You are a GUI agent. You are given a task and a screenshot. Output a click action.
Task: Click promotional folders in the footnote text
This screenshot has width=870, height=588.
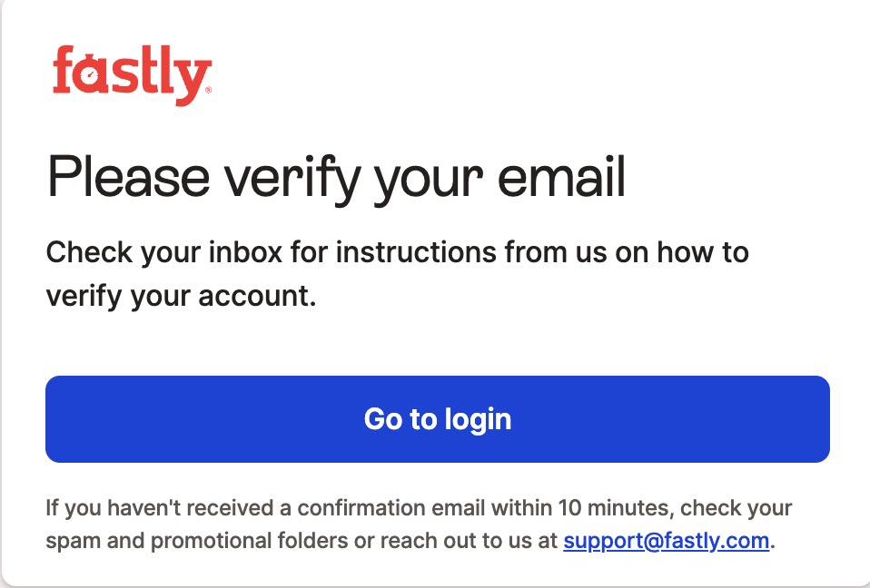click(250, 542)
